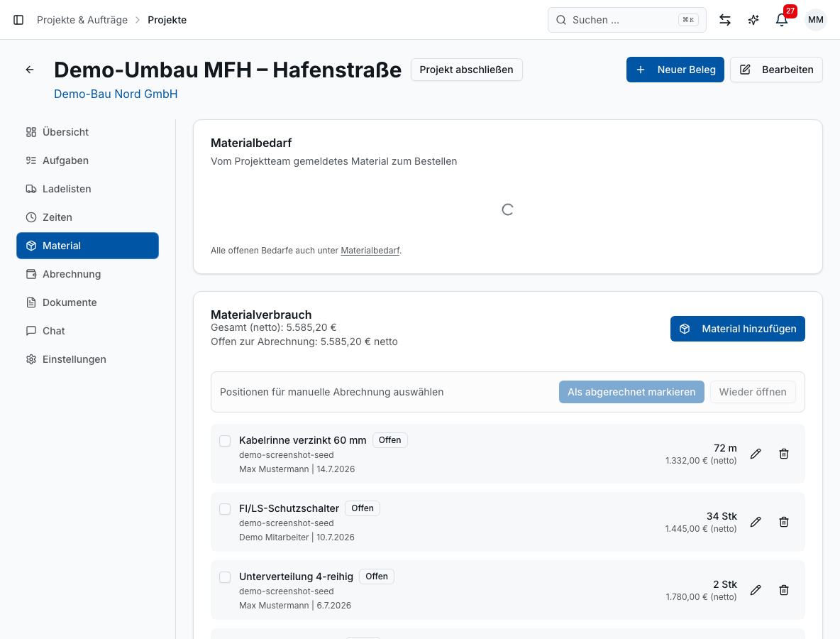Screen dimensions: 840x639
Task: Focus the Suchen search field
Action: (626, 20)
